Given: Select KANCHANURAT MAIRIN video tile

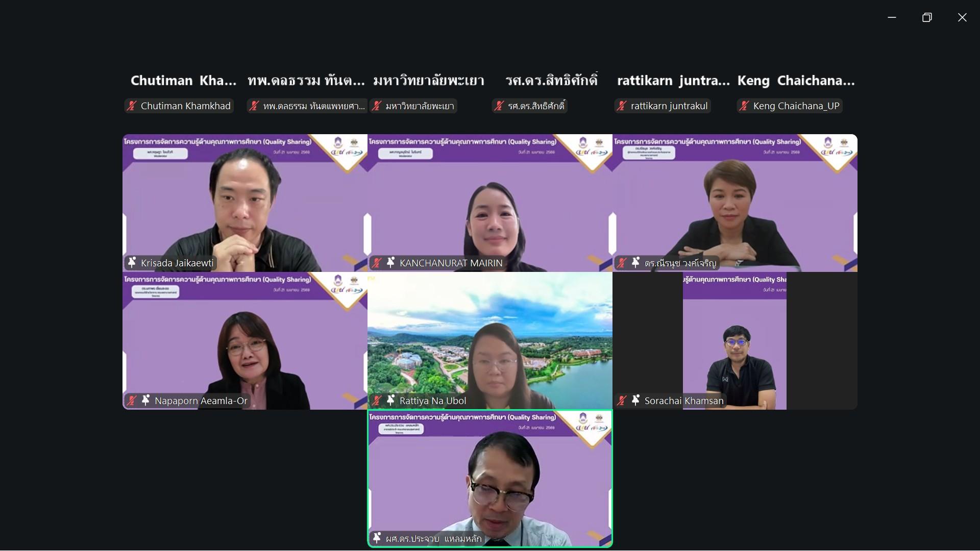Looking at the screenshot, I should tap(490, 203).
